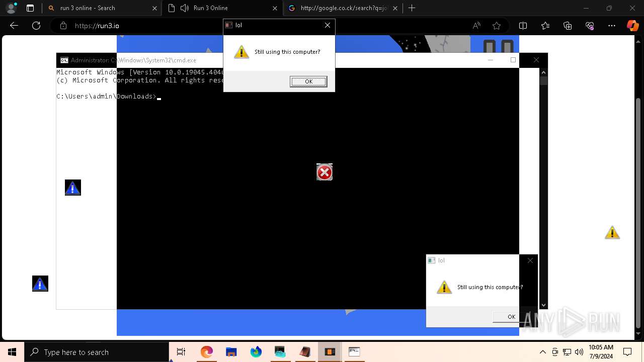Click the lower blue warning triangle icon

[x=40, y=284]
